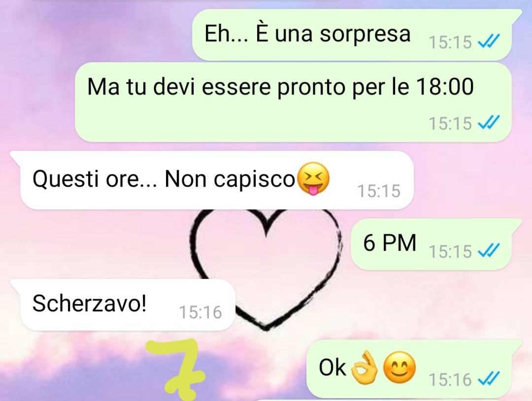Tap the OK hand emoji
532x401 pixels.
(x=364, y=368)
